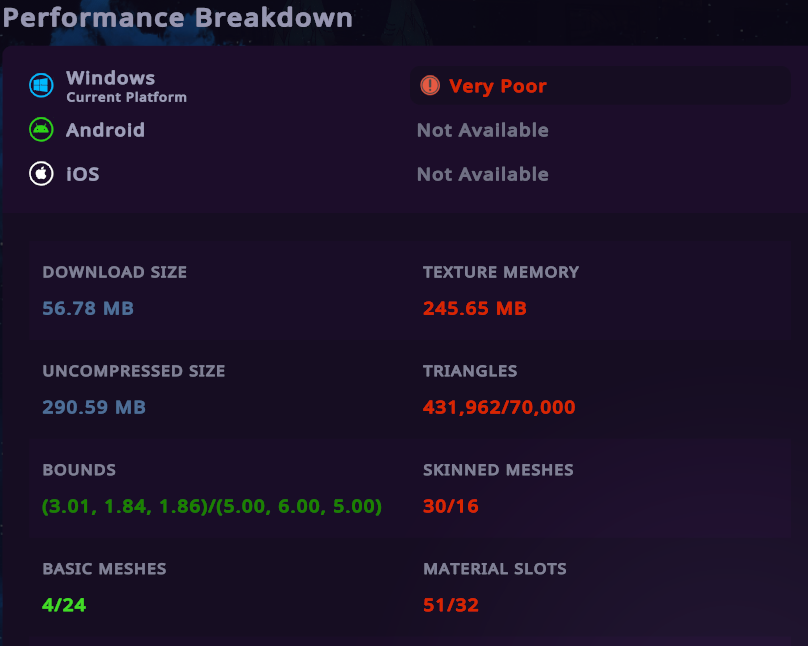
Task: Click the 30/16 skinned meshes value
Action: pyautogui.click(x=450, y=506)
